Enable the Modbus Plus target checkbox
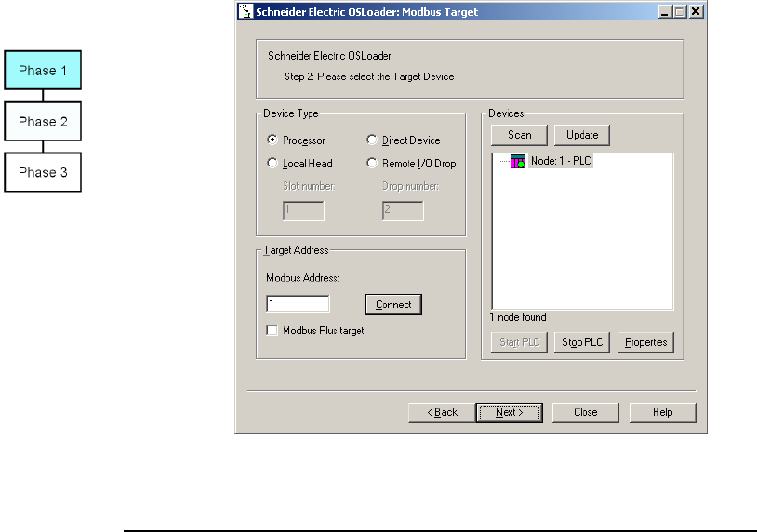This screenshot has height=532, width=757. pyautogui.click(x=272, y=330)
